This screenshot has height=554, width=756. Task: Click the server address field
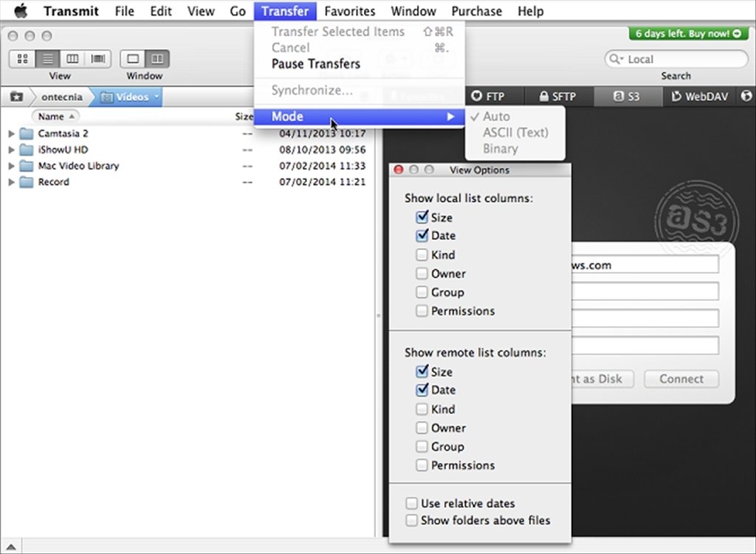[x=645, y=265]
